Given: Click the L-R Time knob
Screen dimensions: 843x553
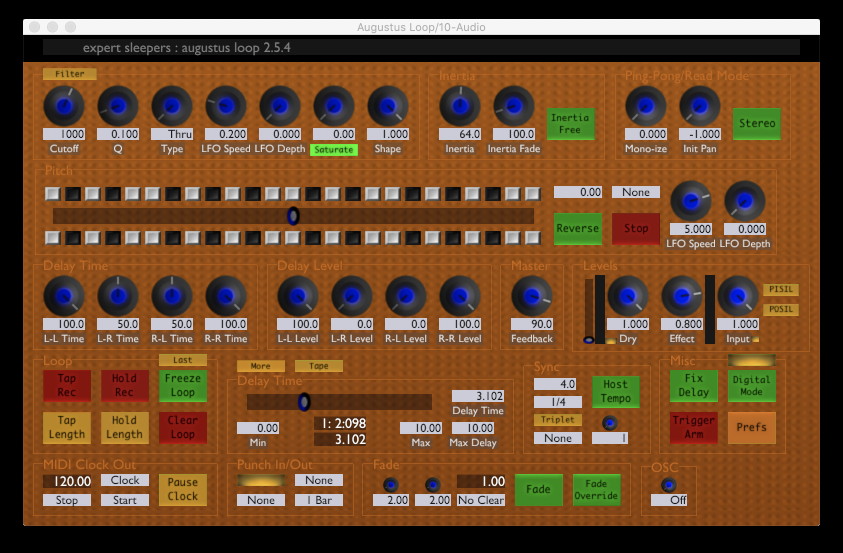Looking at the screenshot, I should pos(118,296).
